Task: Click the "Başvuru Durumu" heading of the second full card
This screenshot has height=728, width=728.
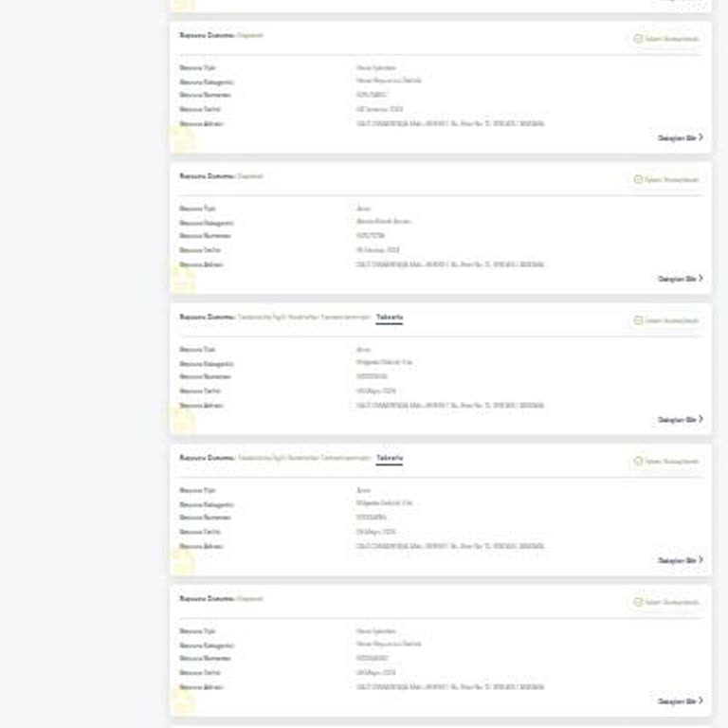Action: (x=207, y=176)
